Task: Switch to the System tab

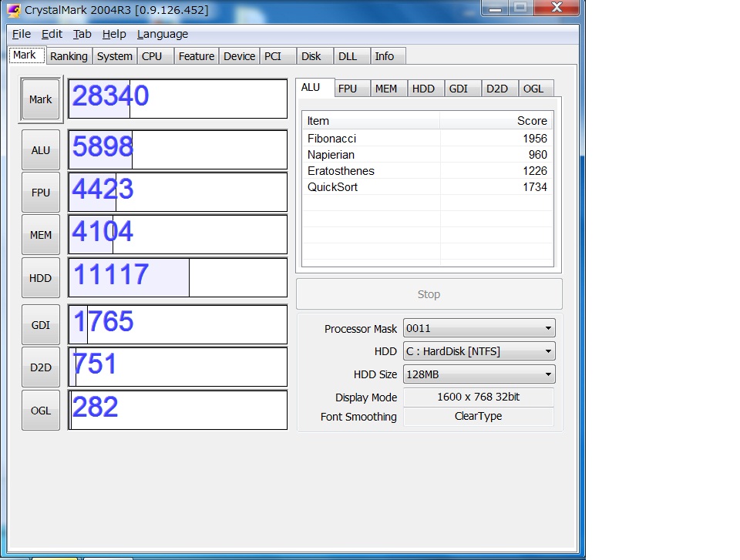Action: point(114,56)
